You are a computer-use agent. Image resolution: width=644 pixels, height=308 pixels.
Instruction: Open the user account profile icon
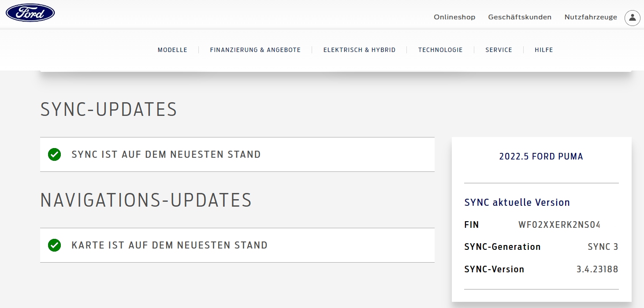pyautogui.click(x=632, y=18)
